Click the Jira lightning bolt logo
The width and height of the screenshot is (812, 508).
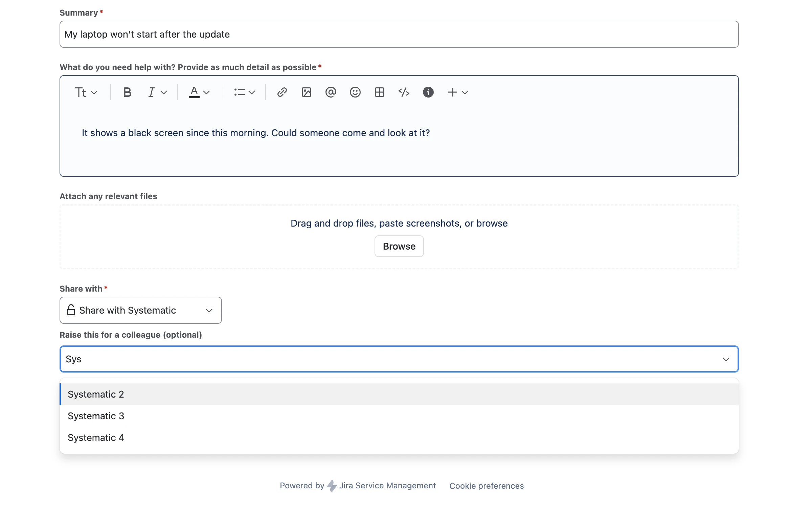[332, 486]
